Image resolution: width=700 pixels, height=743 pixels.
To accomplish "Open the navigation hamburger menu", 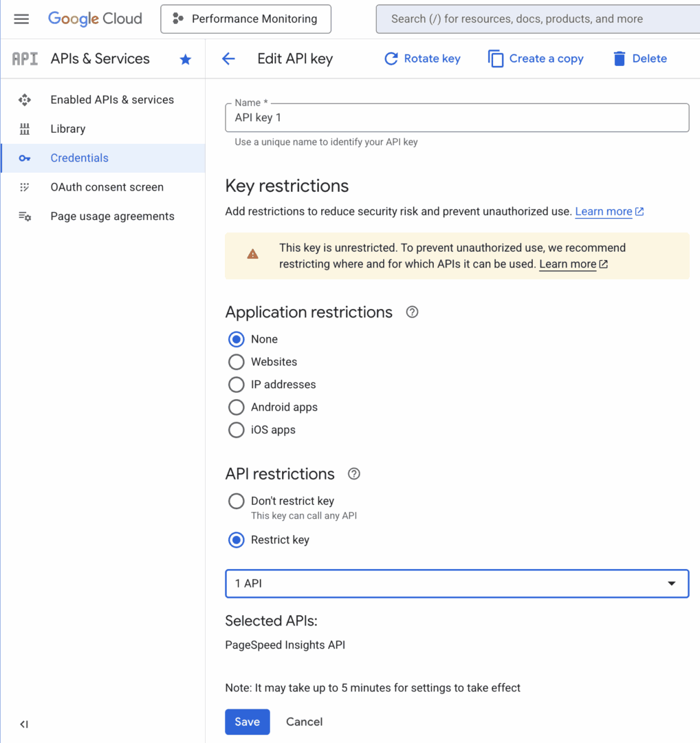I will click(21, 19).
